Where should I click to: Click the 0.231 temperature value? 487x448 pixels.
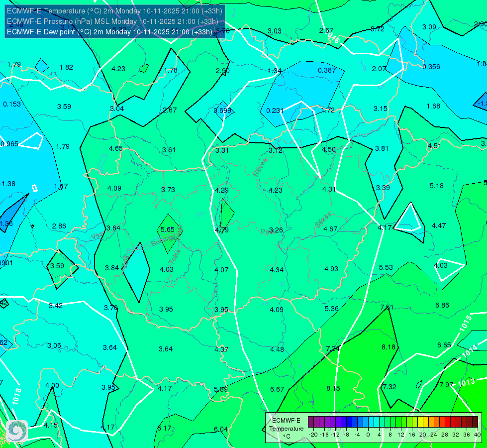(x=275, y=111)
